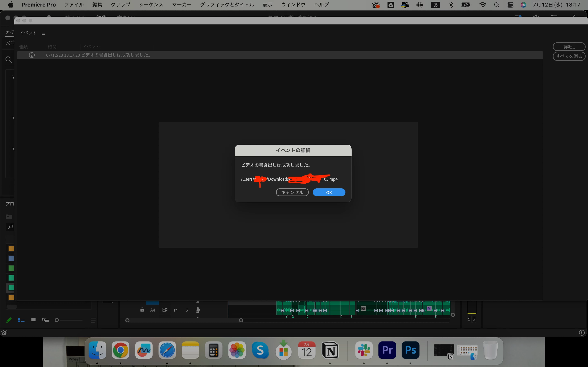Open the イベント panel hamburger menu
The image size is (588, 367).
(43, 33)
